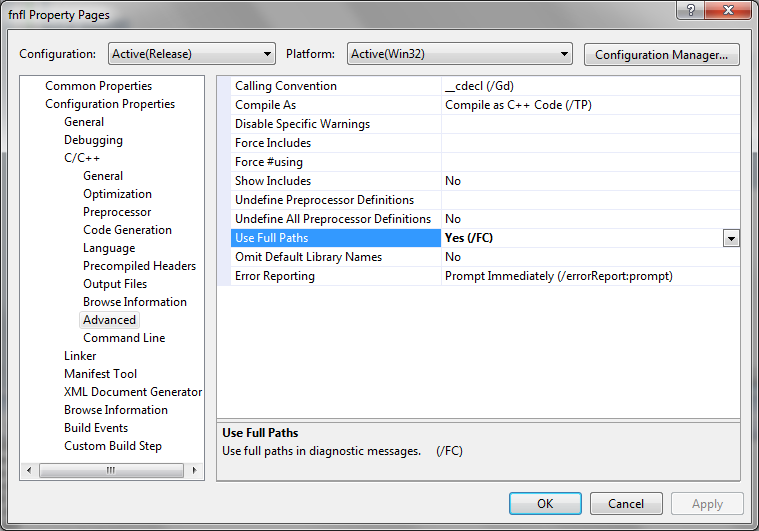Open the Configuration dropdown showing Active(Release)
This screenshot has height=531, width=759.
tap(192, 54)
